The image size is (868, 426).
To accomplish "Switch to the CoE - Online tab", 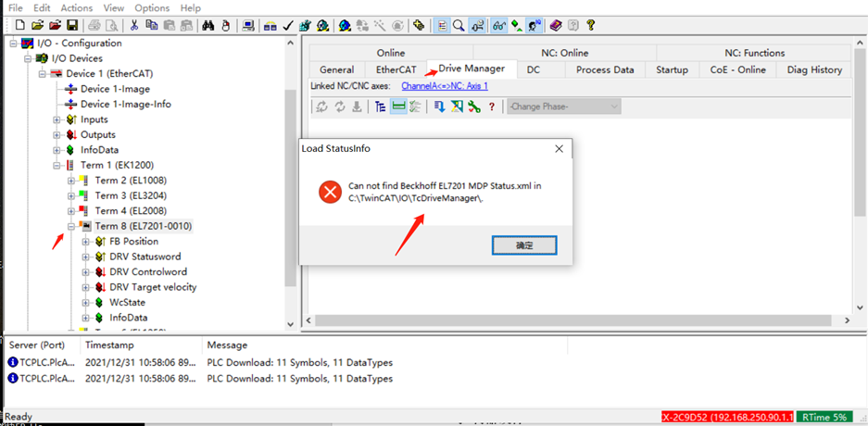I will (x=738, y=69).
